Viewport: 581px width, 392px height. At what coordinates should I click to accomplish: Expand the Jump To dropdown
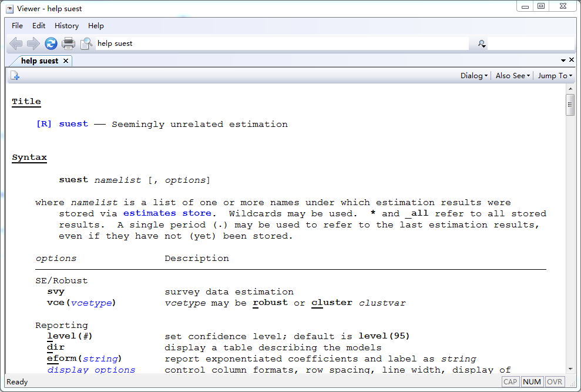pos(555,76)
